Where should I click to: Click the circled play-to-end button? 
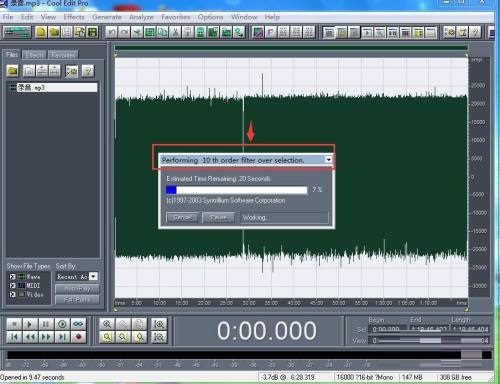pyautogui.click(x=62, y=324)
